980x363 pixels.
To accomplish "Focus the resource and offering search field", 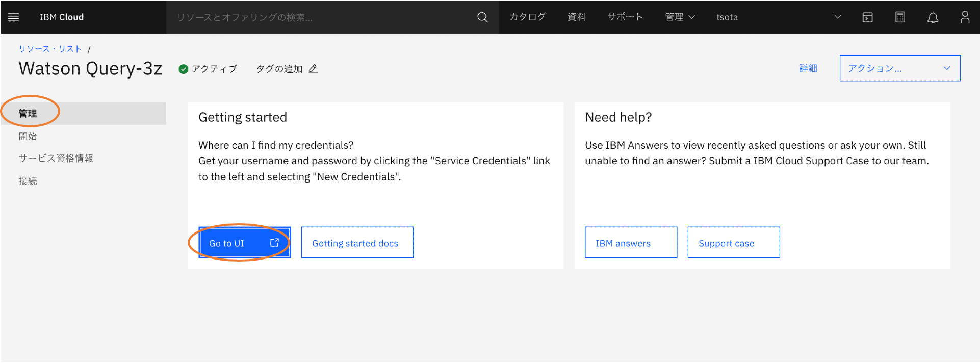I will (321, 17).
